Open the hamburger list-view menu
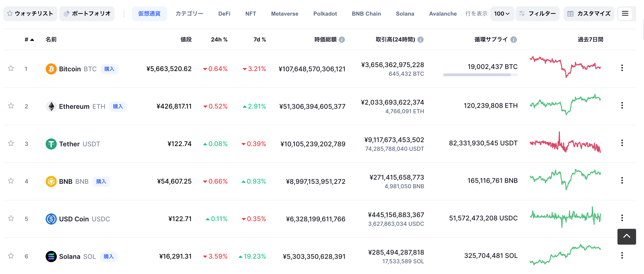This screenshot has height=274, width=644. click(x=625, y=14)
